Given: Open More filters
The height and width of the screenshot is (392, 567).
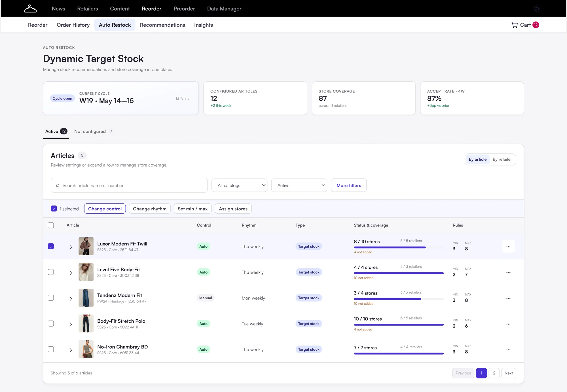Looking at the screenshot, I should pyautogui.click(x=349, y=185).
